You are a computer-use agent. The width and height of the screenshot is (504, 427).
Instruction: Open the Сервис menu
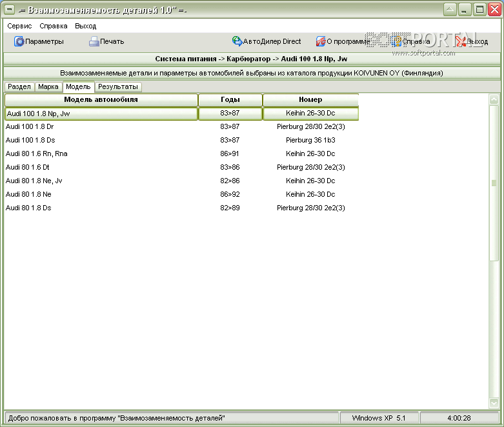coord(19,26)
